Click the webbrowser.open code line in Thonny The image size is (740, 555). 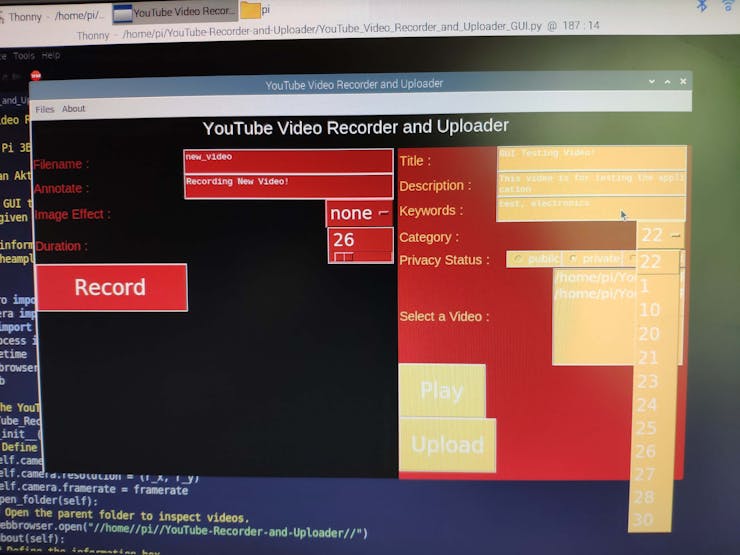[184, 530]
